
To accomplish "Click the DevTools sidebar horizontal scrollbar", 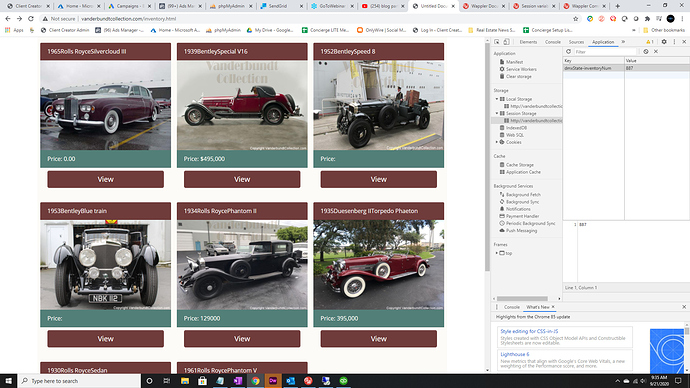I will [522, 299].
